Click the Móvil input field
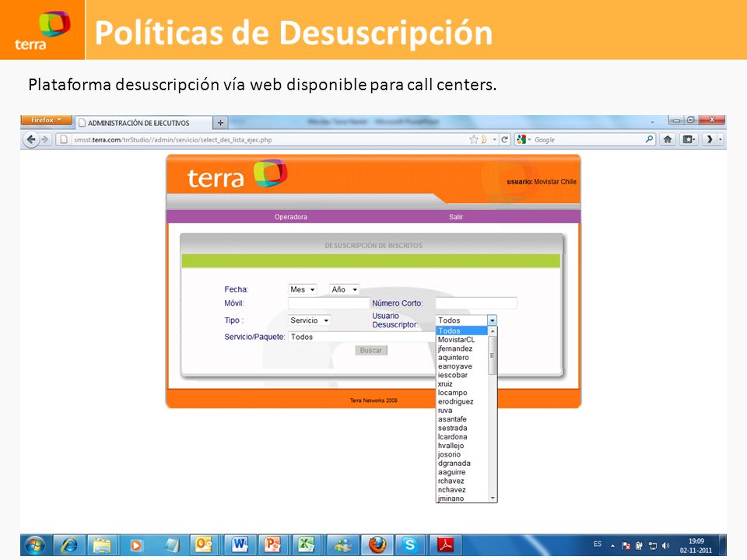 [328, 303]
